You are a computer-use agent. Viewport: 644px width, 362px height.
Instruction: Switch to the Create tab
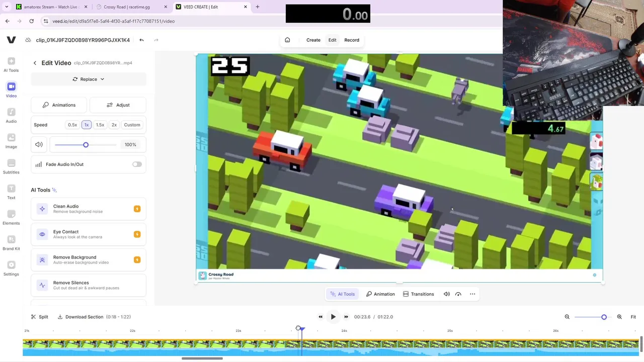click(x=313, y=40)
